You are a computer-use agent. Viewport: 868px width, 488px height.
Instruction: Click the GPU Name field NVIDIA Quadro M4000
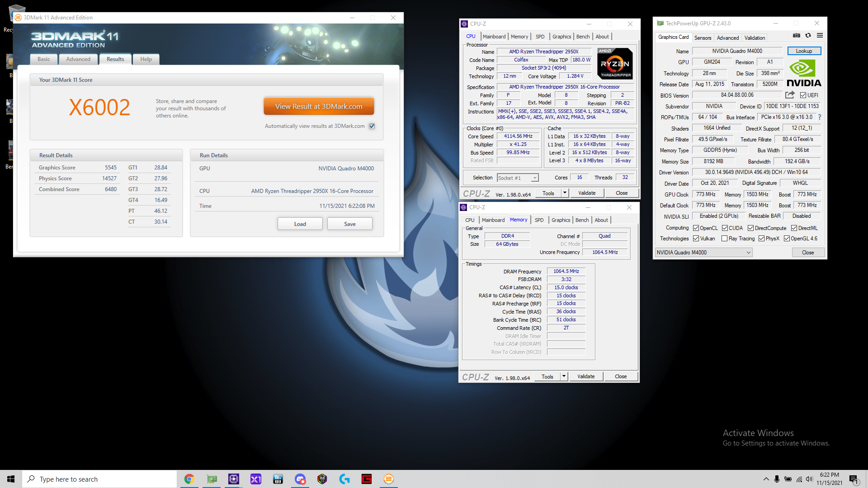pos(737,51)
